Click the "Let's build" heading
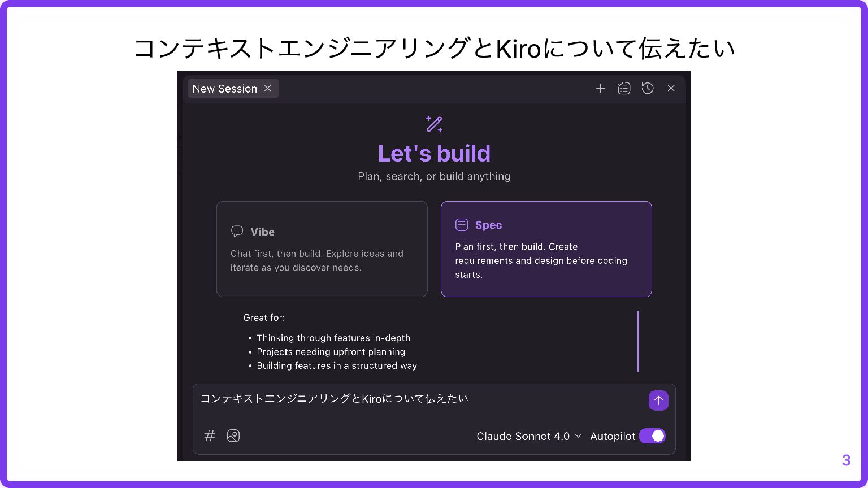 coord(434,153)
